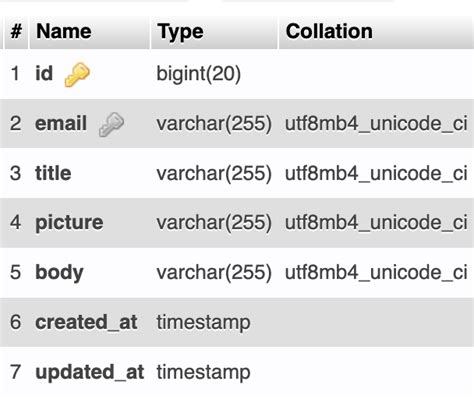
Task: Click the gold primary key icon beside id
Action: 77,75
